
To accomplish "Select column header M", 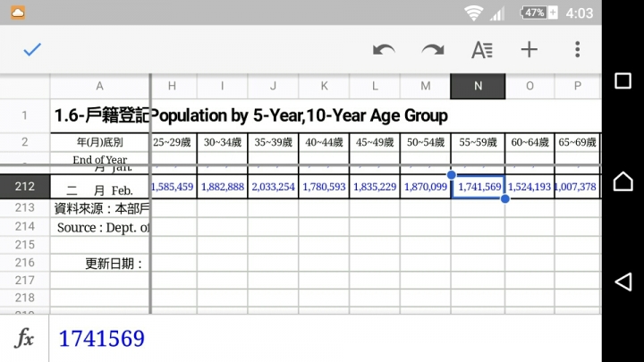I will coord(426,86).
